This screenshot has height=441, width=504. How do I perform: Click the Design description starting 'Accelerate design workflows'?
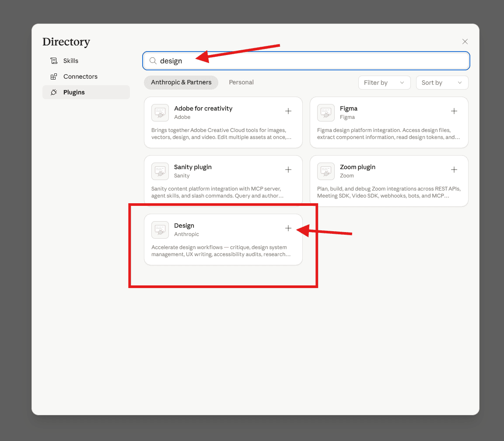pos(221,250)
